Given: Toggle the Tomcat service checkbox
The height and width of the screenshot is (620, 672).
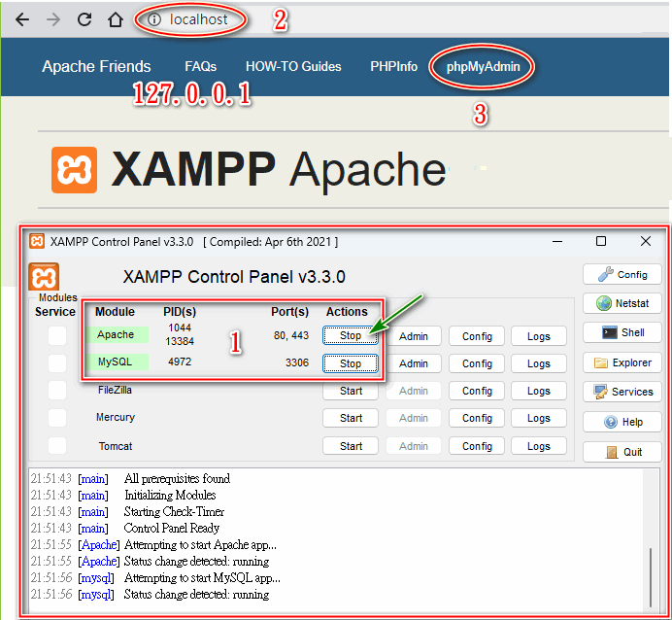Looking at the screenshot, I should click(x=58, y=445).
